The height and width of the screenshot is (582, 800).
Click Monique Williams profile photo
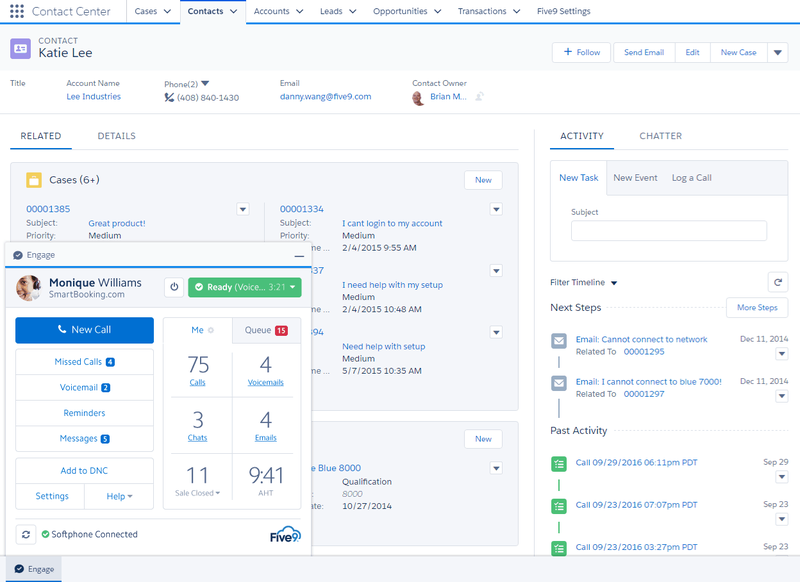click(x=29, y=288)
